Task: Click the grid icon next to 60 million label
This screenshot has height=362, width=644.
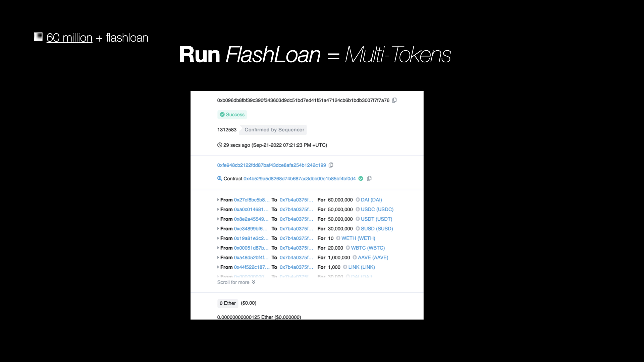Action: click(39, 37)
